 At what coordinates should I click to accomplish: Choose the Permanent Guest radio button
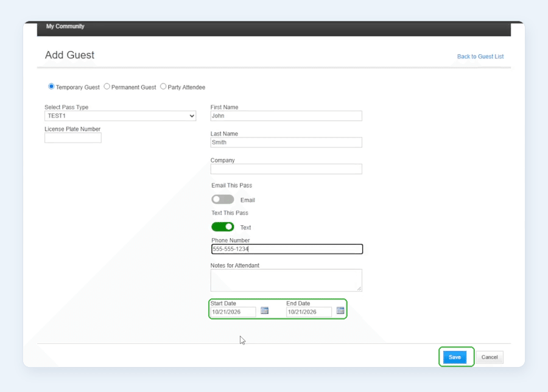(107, 86)
